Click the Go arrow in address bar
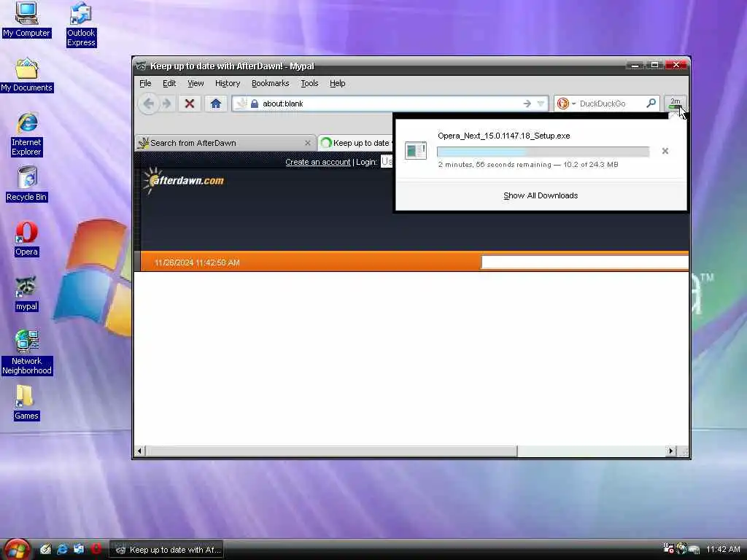This screenshot has height=560, width=747. click(527, 104)
